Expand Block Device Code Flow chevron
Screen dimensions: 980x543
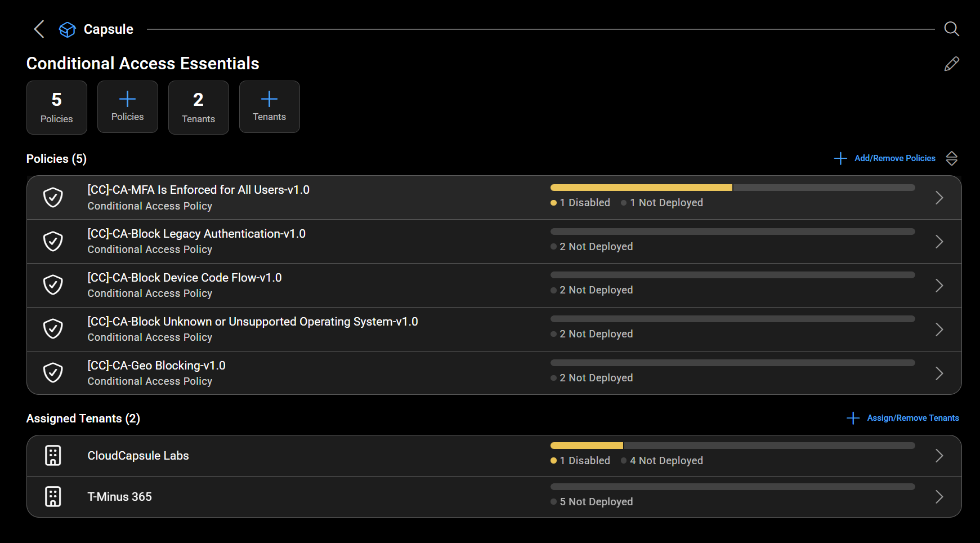(x=939, y=286)
